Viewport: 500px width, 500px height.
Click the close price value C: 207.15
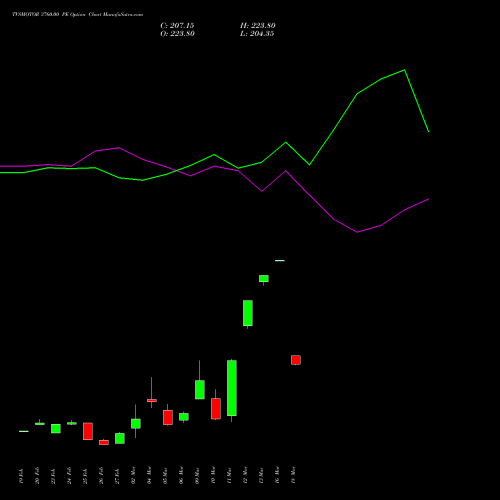click(x=177, y=26)
